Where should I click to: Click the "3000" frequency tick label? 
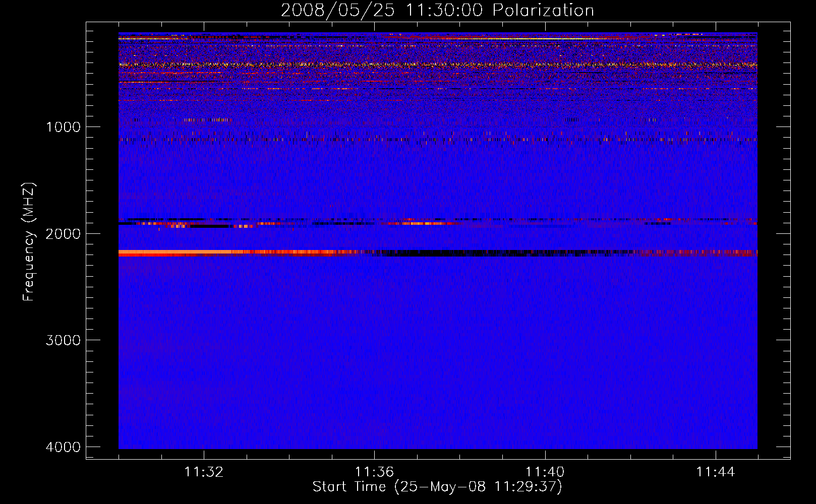63,340
